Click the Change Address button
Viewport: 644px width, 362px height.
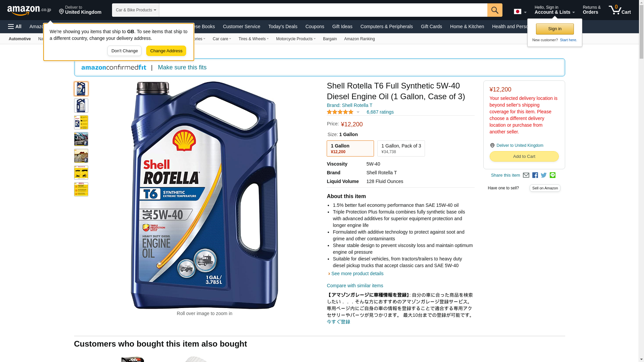point(166,51)
